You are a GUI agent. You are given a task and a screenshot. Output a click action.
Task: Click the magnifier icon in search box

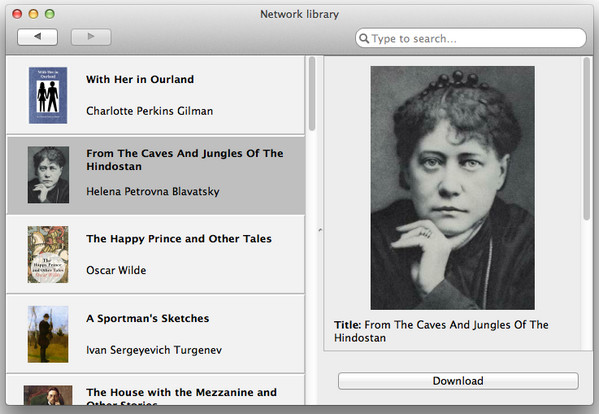[364, 38]
